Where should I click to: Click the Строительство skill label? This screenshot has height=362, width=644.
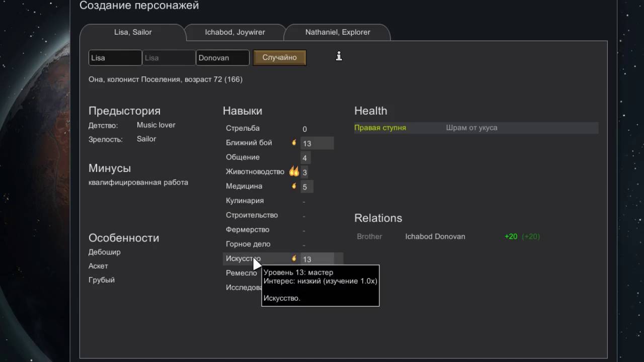(252, 215)
